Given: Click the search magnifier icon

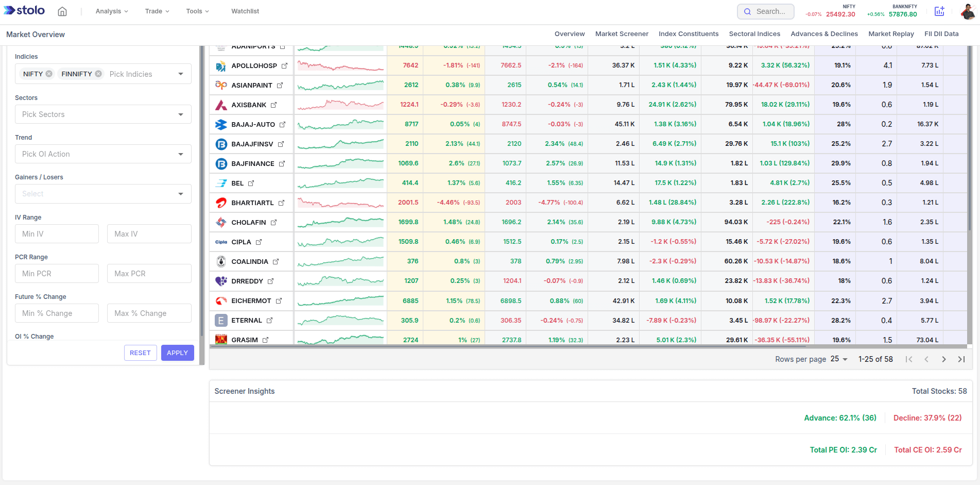Looking at the screenshot, I should (x=748, y=11).
